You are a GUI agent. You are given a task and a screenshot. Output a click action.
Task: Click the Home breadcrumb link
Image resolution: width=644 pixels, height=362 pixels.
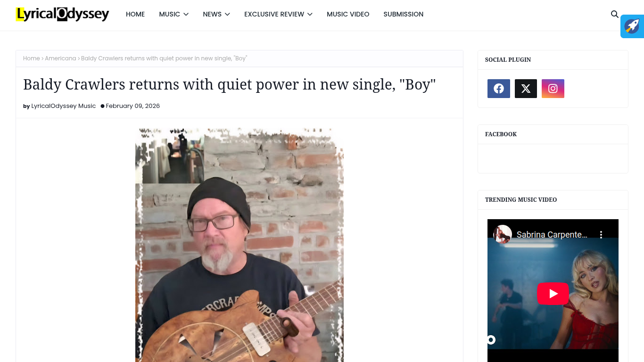pos(32,58)
